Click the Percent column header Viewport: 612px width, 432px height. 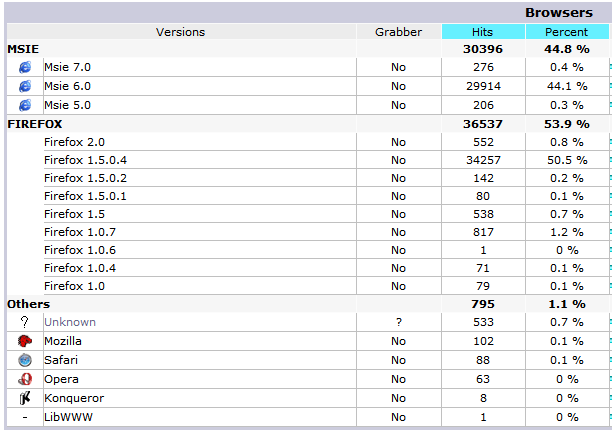click(566, 32)
